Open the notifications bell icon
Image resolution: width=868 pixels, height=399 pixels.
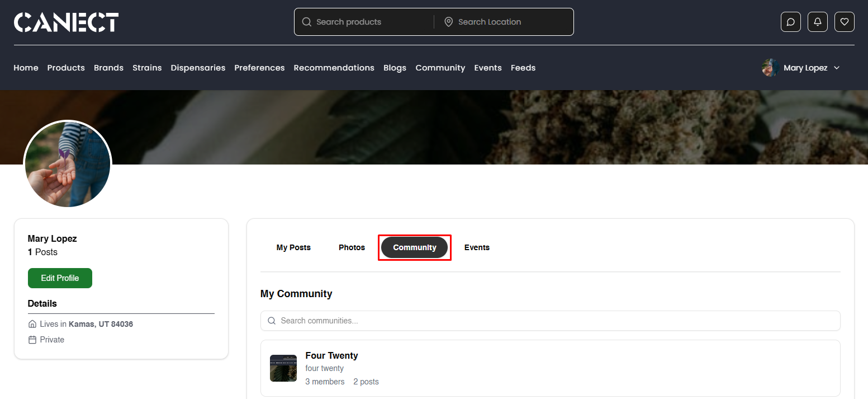coord(817,22)
